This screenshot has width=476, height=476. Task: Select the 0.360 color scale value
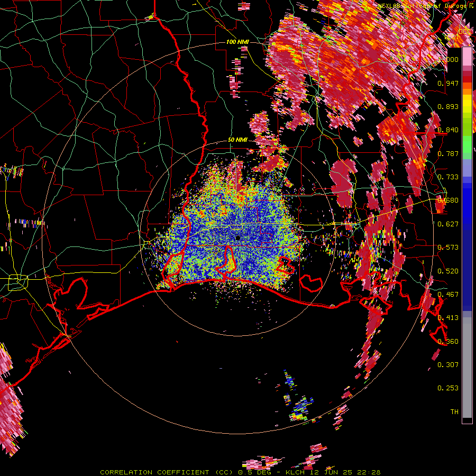pos(448,342)
